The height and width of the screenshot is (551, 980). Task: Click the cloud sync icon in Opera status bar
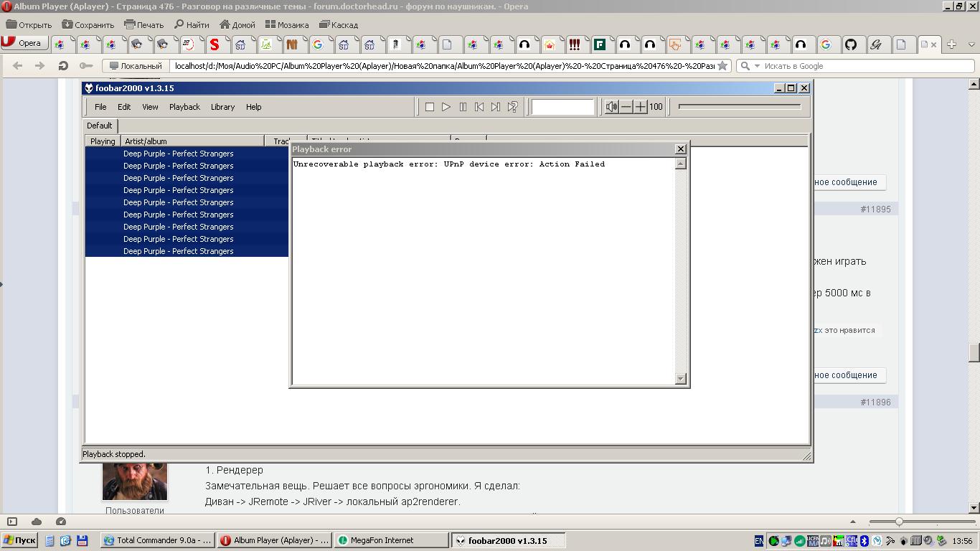37,522
